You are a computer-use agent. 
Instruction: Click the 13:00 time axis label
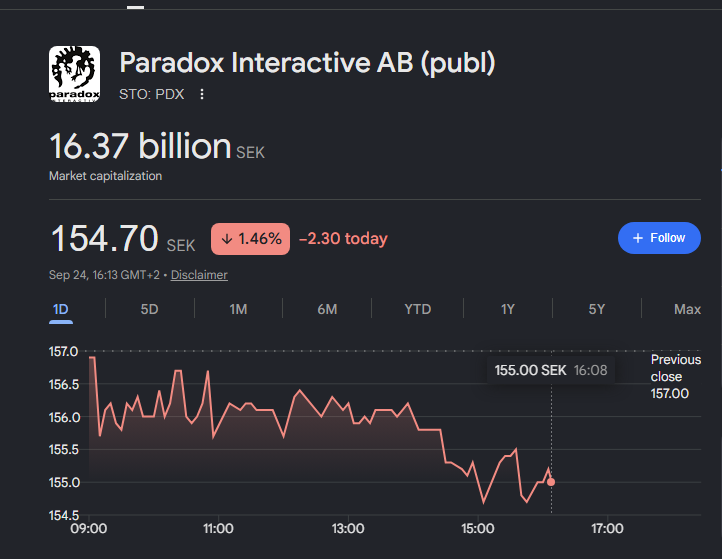click(348, 528)
